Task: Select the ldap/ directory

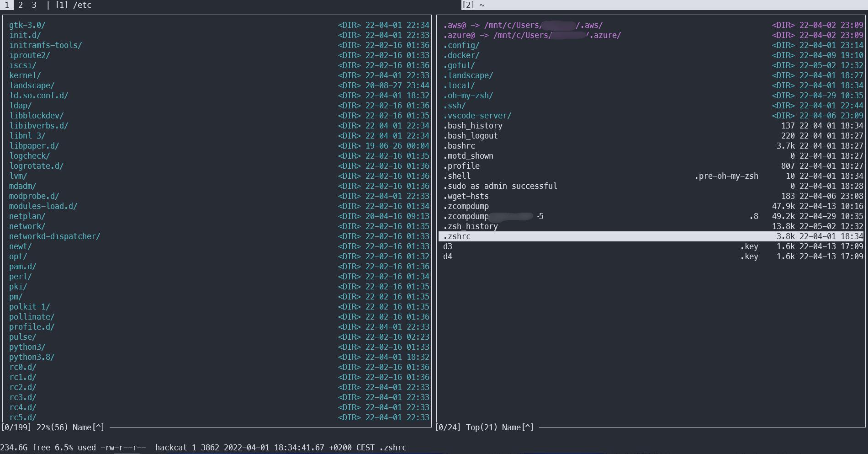Action: [x=219, y=106]
